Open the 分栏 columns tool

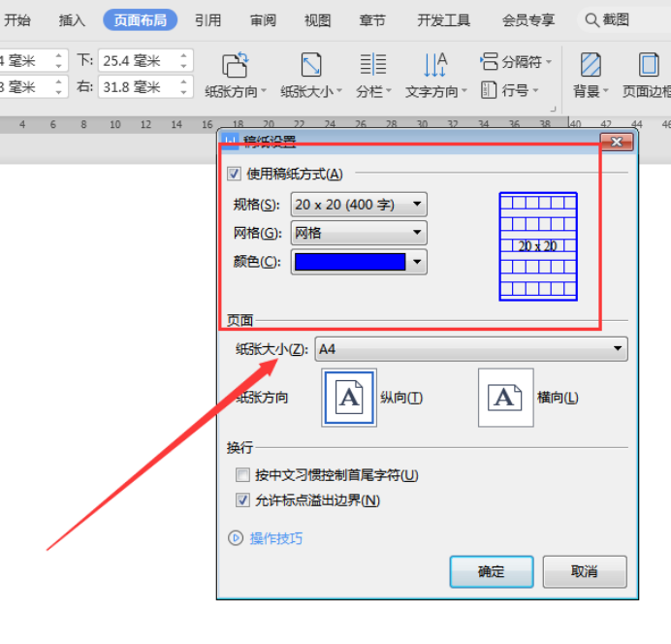(x=373, y=76)
